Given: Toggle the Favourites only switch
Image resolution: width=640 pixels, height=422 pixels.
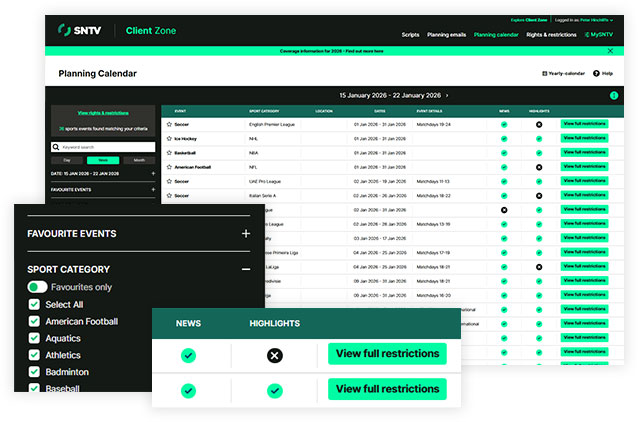Looking at the screenshot, I should (37, 287).
